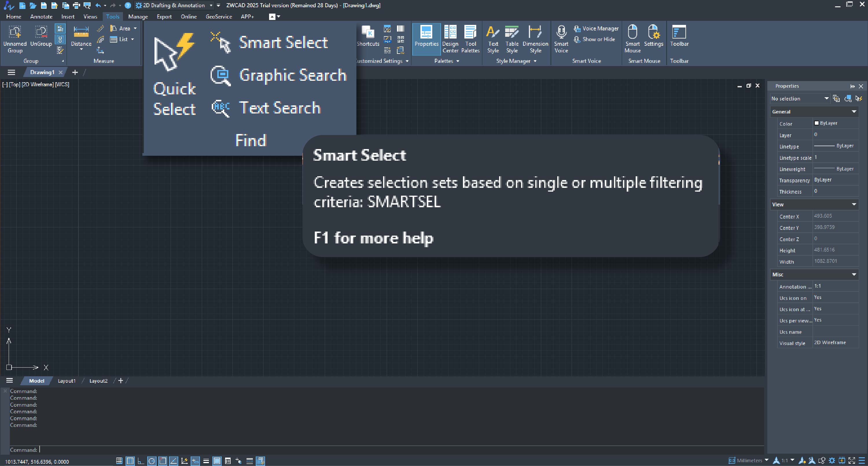Open the Home ribbon tab
The image size is (868, 466).
14,16
